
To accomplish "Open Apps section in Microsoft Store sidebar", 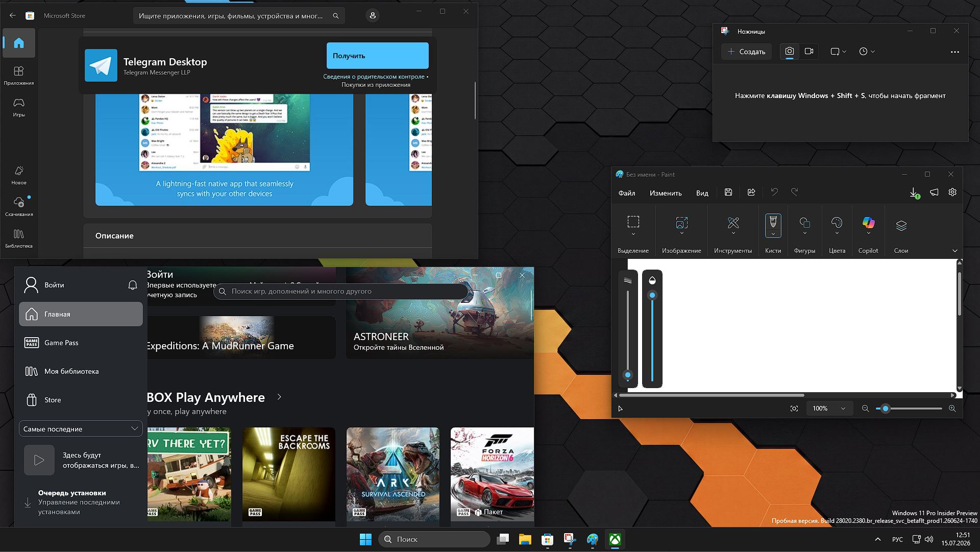I will pos(19,75).
